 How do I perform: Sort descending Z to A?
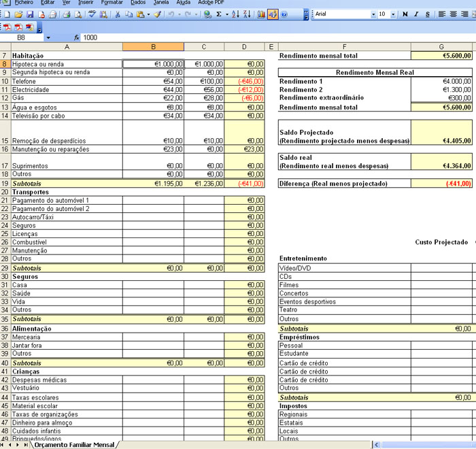tap(247, 14)
